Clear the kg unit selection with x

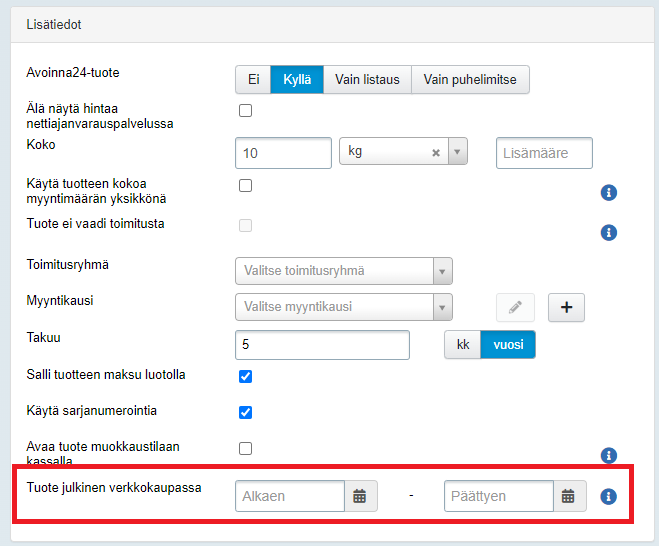[x=436, y=153]
